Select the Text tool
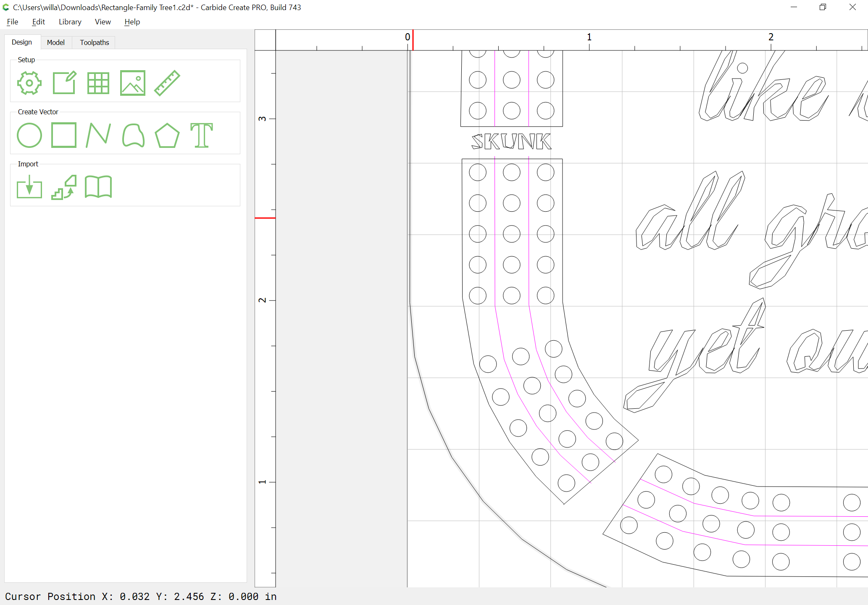This screenshot has width=868, height=605. click(202, 135)
